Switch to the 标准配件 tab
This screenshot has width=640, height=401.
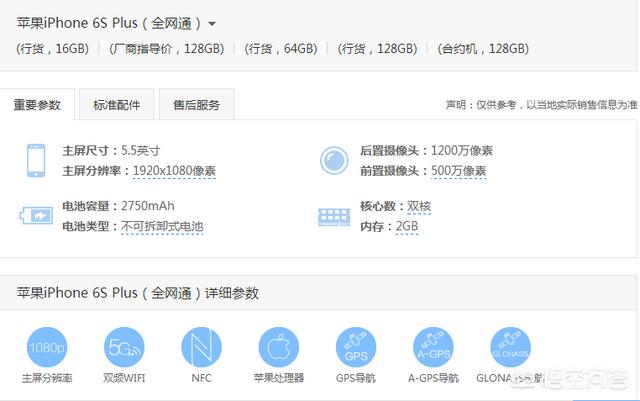click(x=117, y=105)
